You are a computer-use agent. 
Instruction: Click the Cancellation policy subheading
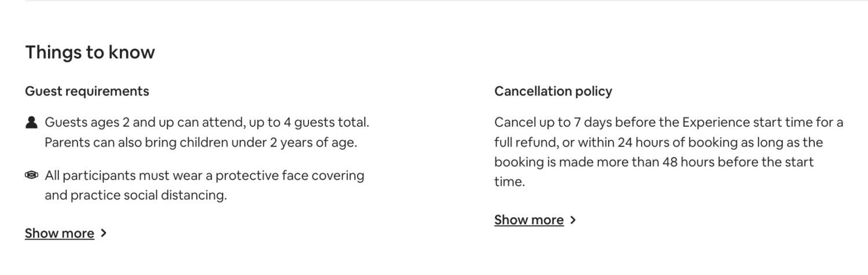pyautogui.click(x=553, y=91)
